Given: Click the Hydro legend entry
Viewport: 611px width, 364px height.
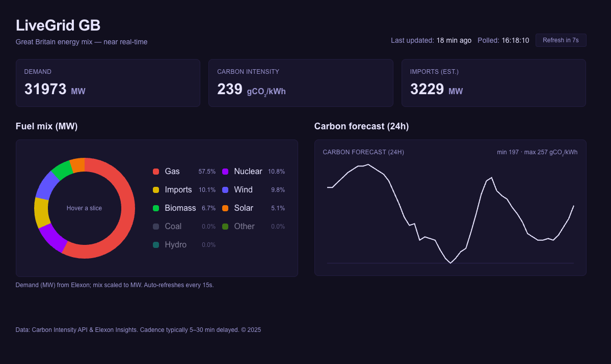Looking at the screenshot, I should coord(175,245).
